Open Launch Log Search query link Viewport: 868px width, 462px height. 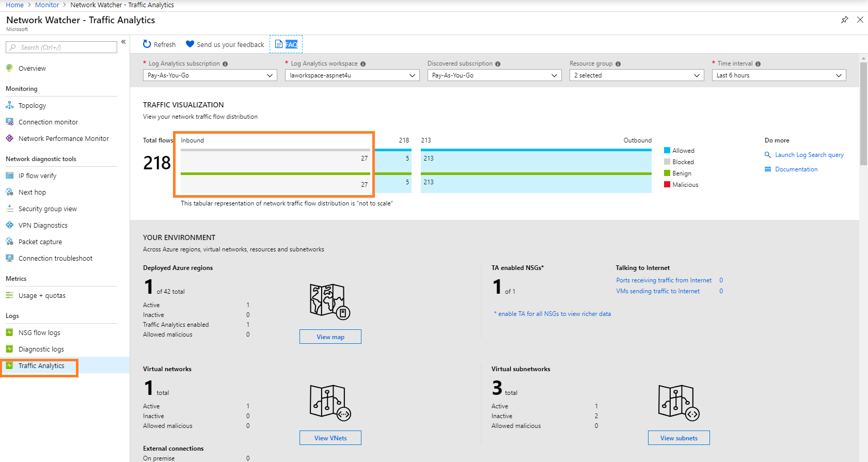pyautogui.click(x=809, y=155)
